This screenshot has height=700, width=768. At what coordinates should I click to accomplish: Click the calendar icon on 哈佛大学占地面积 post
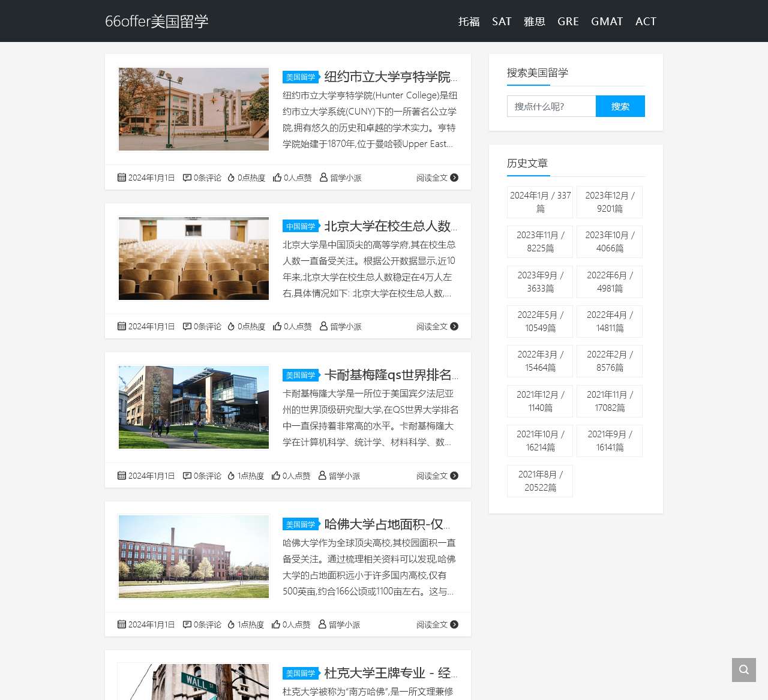tap(122, 624)
